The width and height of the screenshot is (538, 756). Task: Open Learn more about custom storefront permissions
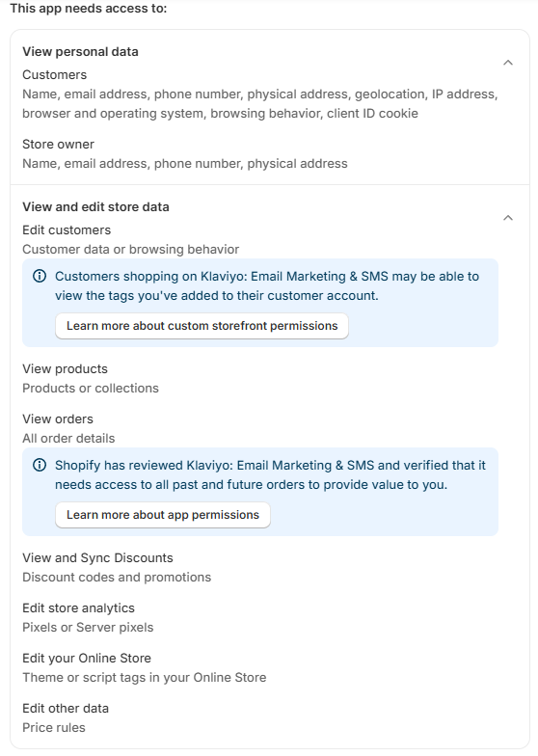click(202, 326)
